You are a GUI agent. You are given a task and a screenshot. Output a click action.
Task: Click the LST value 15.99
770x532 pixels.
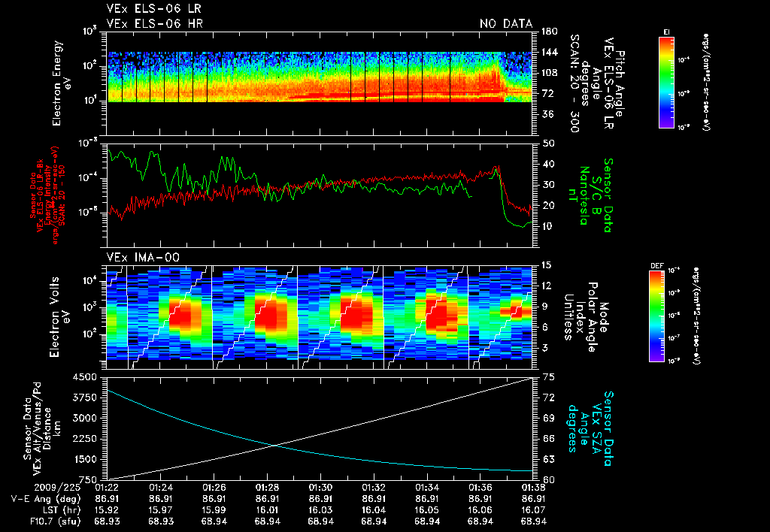click(x=214, y=510)
